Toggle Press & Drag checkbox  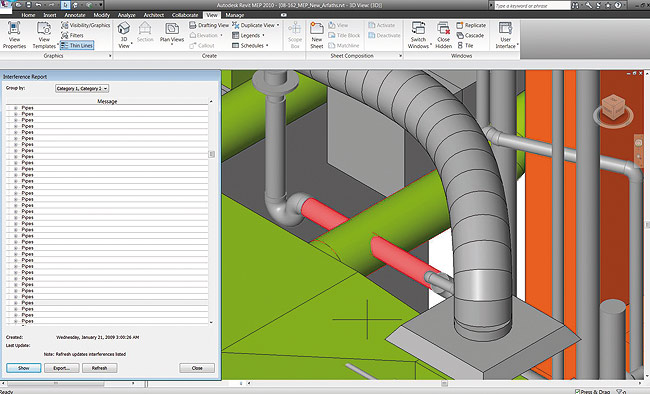tap(577, 391)
